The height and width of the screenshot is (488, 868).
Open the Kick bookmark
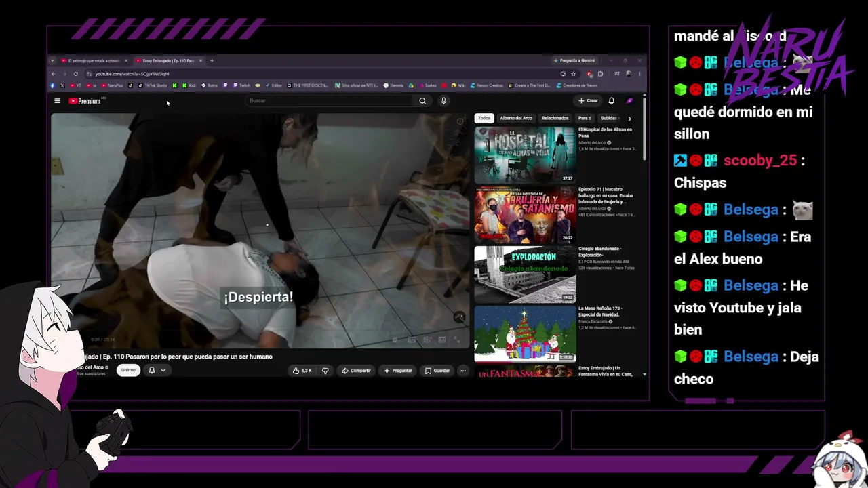pos(189,85)
